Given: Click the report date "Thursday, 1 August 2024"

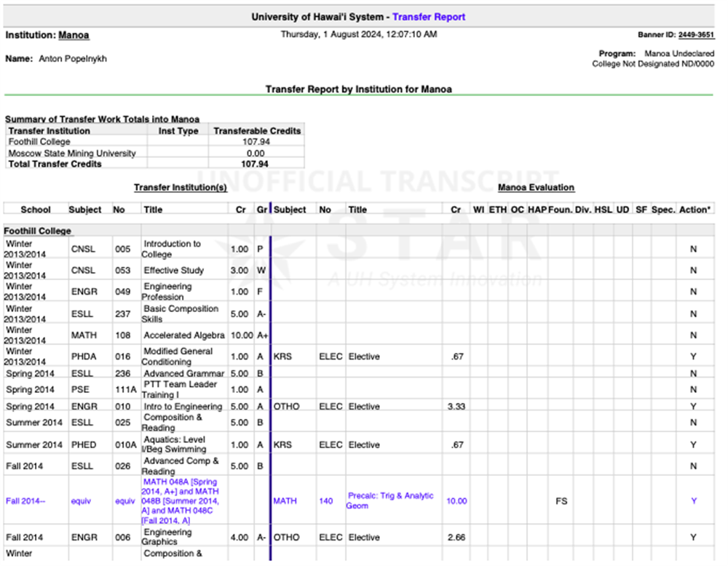Looking at the screenshot, I should pos(331,34).
